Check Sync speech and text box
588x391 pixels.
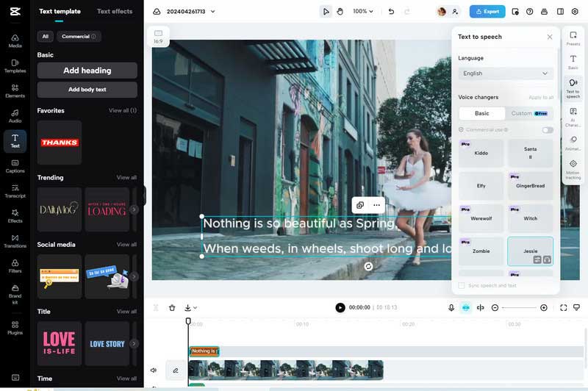pyautogui.click(x=462, y=285)
